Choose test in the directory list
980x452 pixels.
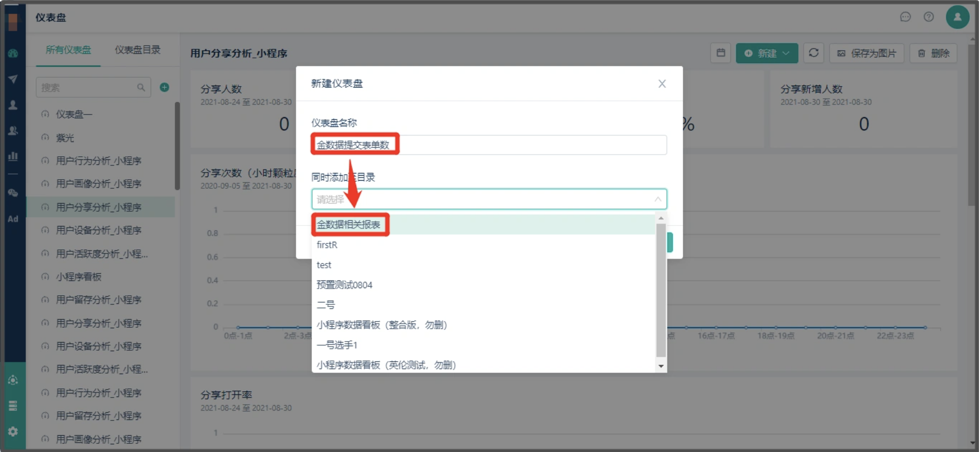[x=483, y=265]
